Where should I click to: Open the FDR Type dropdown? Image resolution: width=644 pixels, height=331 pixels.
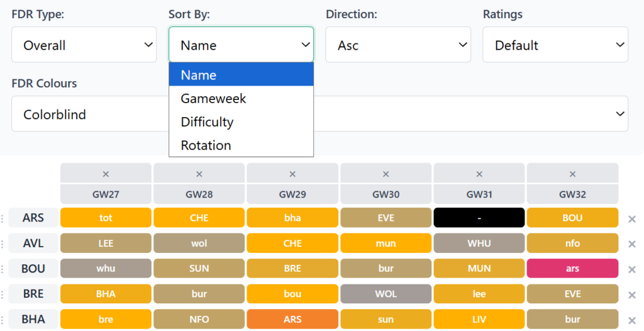pyautogui.click(x=84, y=45)
